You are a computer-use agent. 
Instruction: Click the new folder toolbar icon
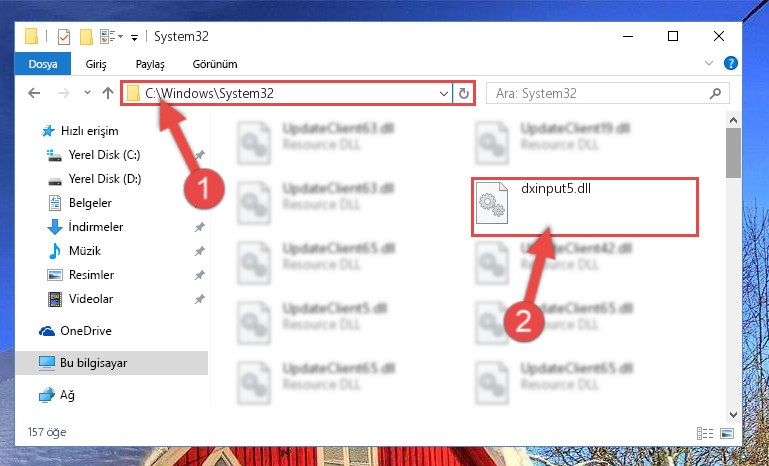coord(86,37)
